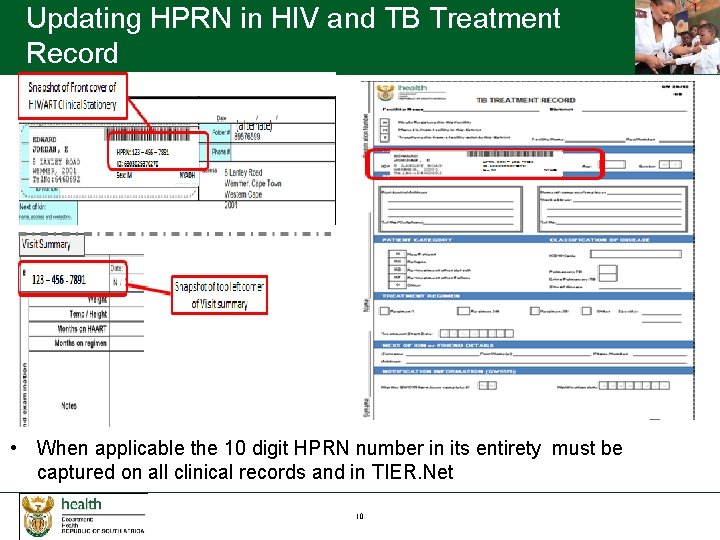Screen dimensions: 720x540
Task: Click the 'Next of kin' label cell
Action: point(48,212)
